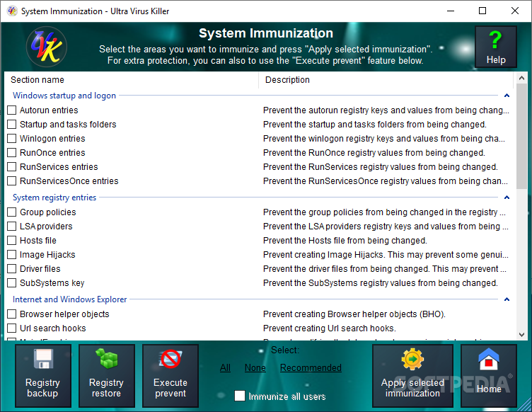This screenshot has height=412, width=532.
Task: Click the UVK logo icon
Action: [47, 47]
